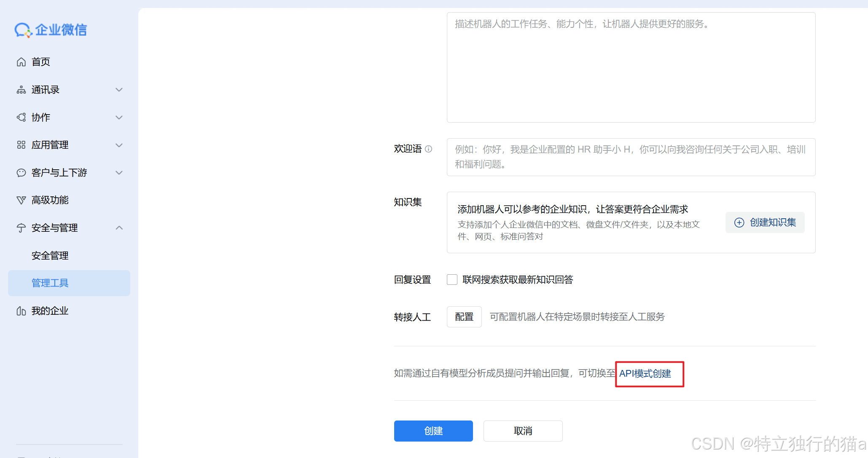This screenshot has width=868, height=458.
Task: Show the 欢迎语 info tooltip icon
Action: (x=429, y=149)
